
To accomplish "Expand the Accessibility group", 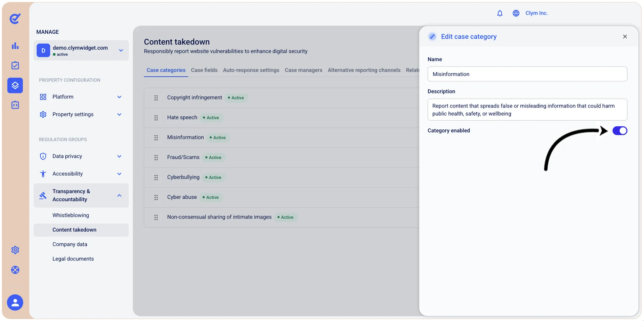I will [81, 174].
